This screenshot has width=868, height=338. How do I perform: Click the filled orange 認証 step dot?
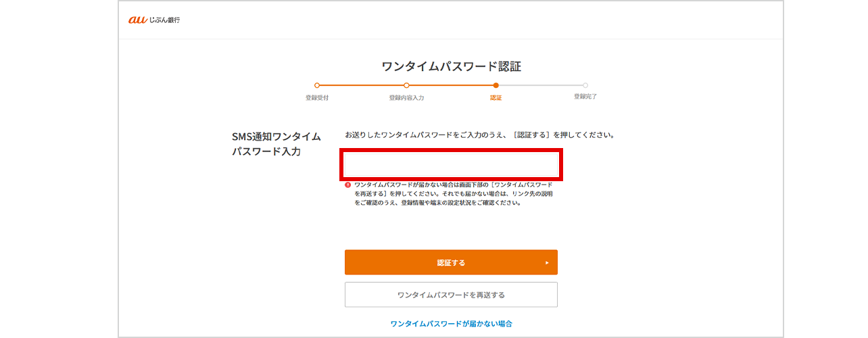[x=496, y=85]
